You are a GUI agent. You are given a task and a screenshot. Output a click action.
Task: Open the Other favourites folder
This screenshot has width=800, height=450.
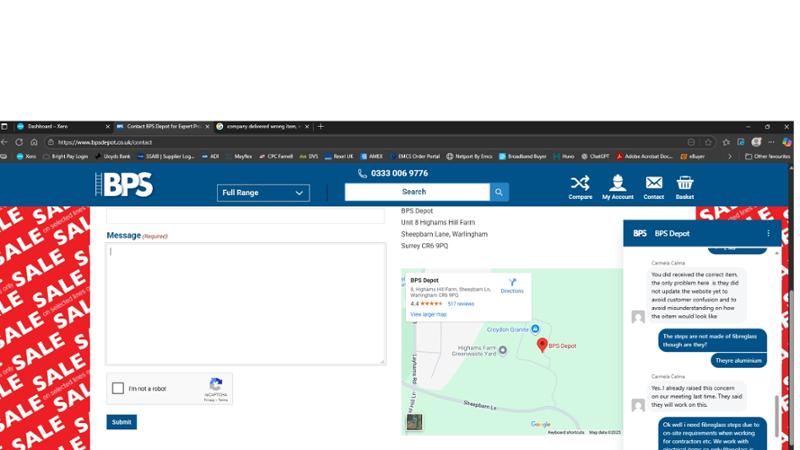pos(768,157)
